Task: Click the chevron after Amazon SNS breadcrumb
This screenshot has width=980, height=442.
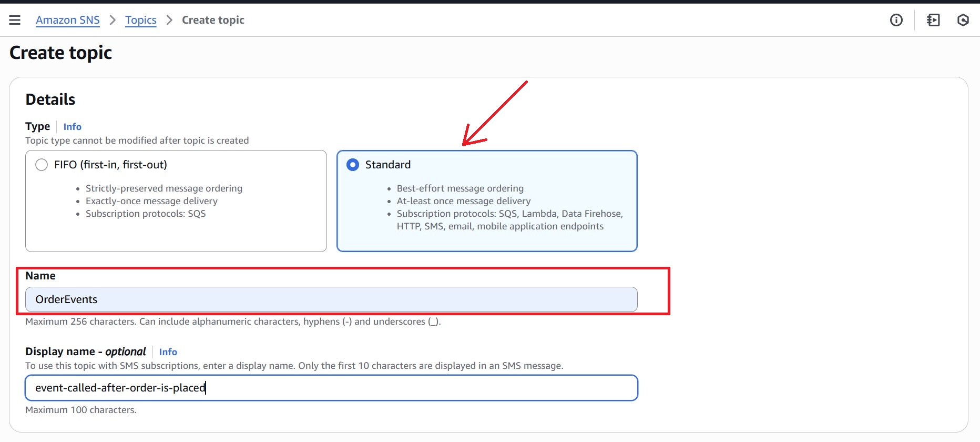Action: click(113, 20)
